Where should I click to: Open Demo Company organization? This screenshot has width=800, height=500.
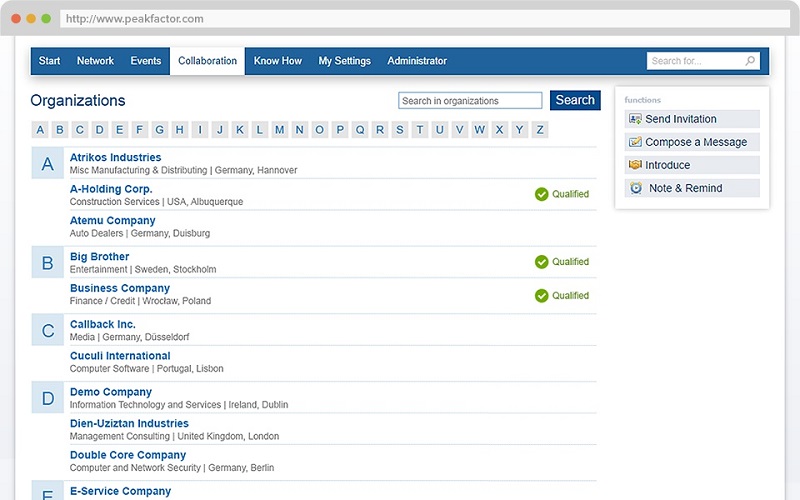(111, 392)
